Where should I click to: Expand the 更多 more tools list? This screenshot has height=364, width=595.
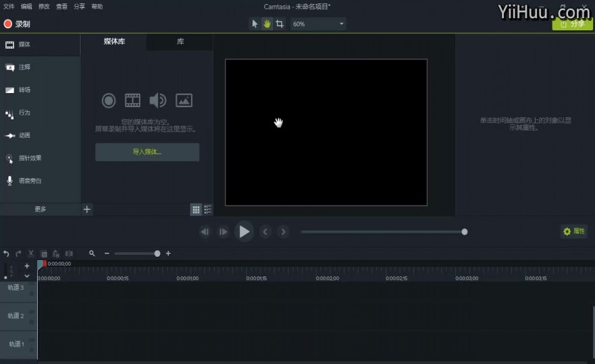[x=40, y=209]
